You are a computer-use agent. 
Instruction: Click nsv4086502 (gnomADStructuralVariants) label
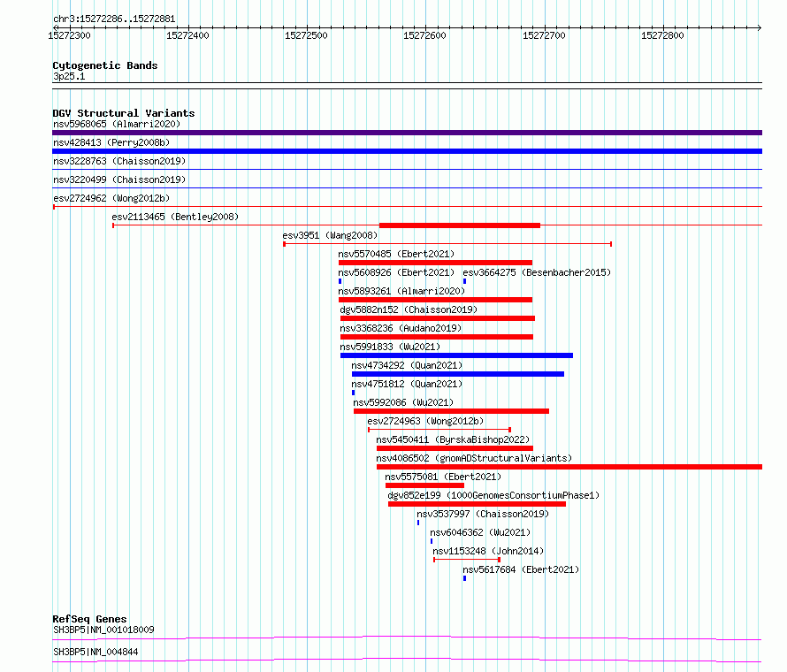474,458
